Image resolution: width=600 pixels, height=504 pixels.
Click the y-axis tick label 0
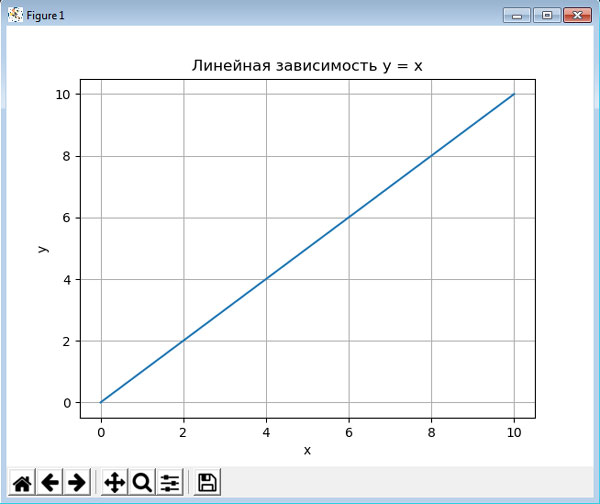coord(67,403)
